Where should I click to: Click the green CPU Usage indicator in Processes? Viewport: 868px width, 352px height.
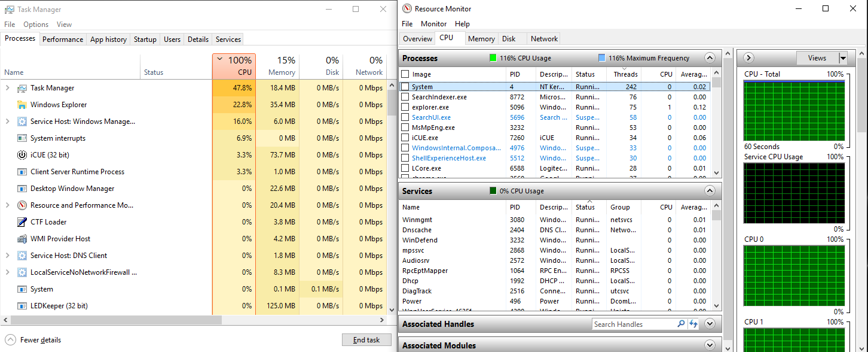point(493,58)
